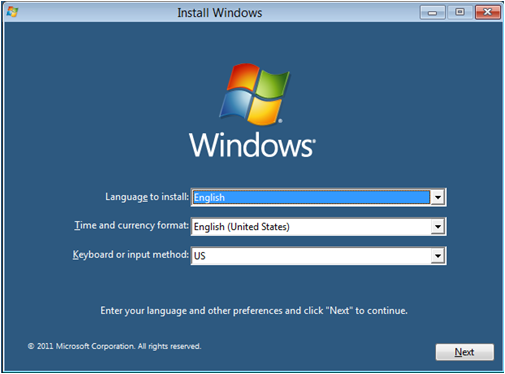Screen dimensions: 505x374
Task: Open Time and currency format dropdown arrow
Action: (438, 227)
